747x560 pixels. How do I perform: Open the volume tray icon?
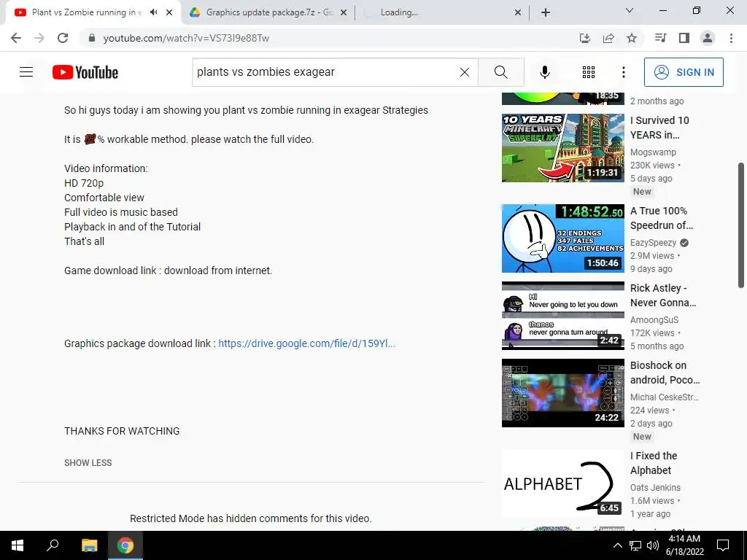(653, 545)
